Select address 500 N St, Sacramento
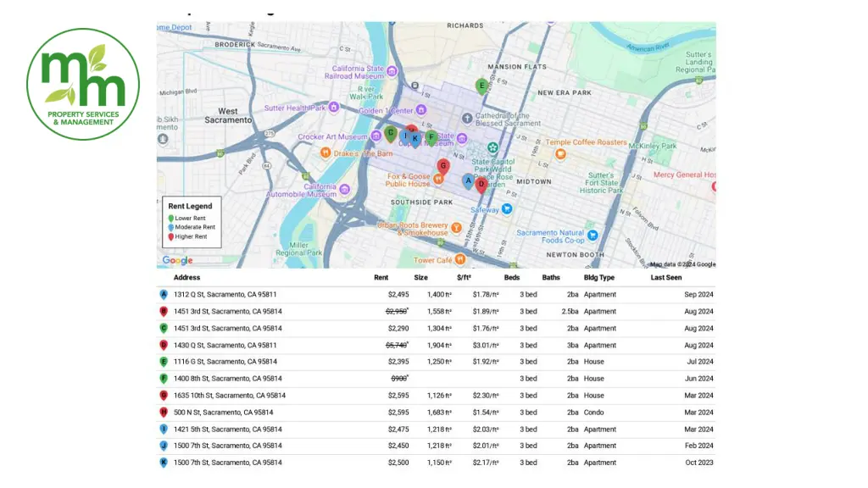Screen dimensions: 868x488 point(223,413)
